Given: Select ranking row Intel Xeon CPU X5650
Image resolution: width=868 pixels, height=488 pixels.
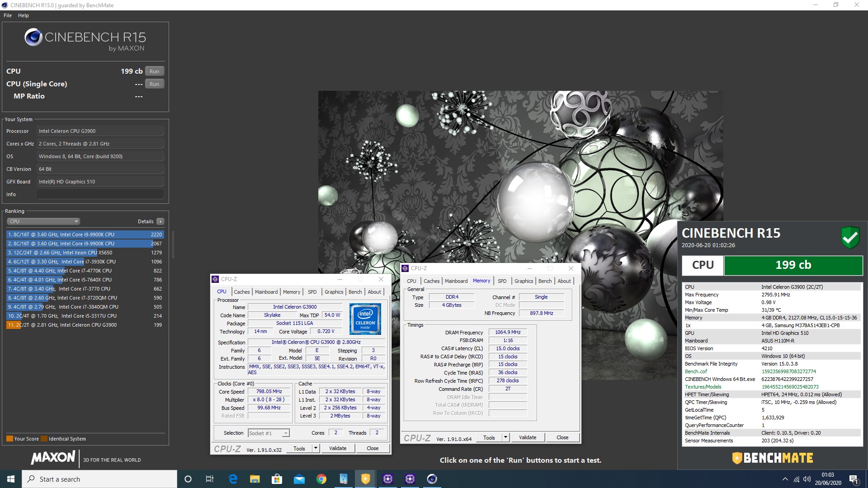Looking at the screenshot, I should click(85, 253).
